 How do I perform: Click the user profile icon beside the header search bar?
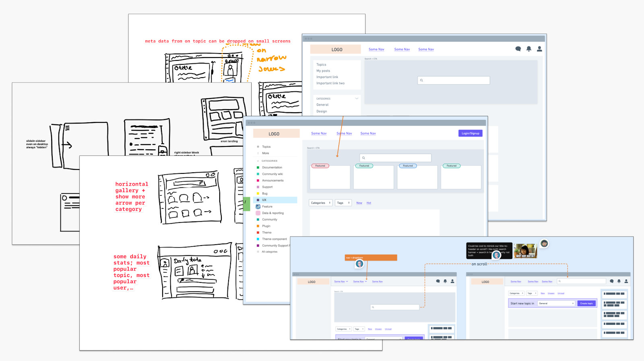pyautogui.click(x=626, y=281)
